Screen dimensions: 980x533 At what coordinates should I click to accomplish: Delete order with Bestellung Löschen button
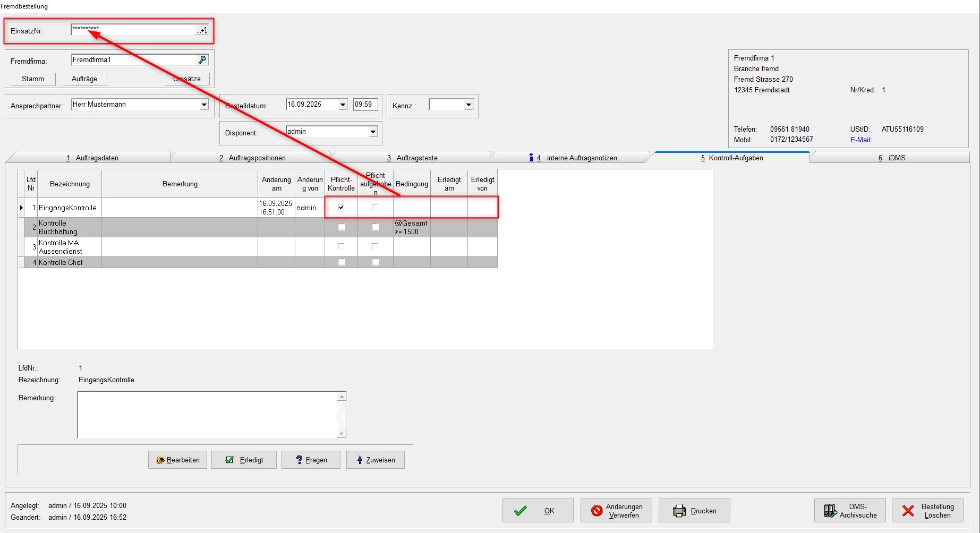927,511
